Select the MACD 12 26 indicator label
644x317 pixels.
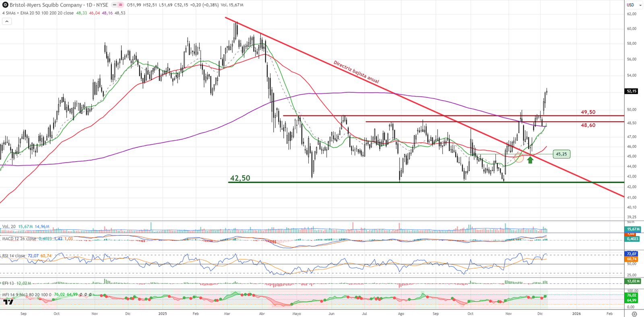coord(19,239)
